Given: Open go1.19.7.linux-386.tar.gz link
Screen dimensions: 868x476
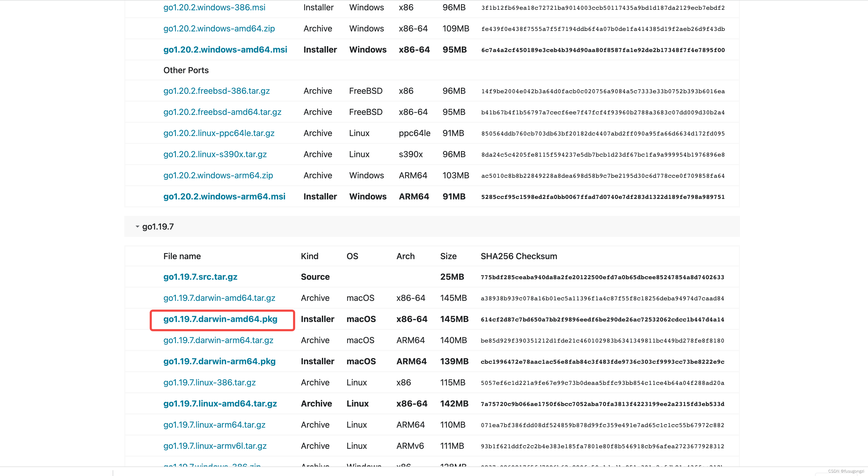Looking at the screenshot, I should click(209, 382).
